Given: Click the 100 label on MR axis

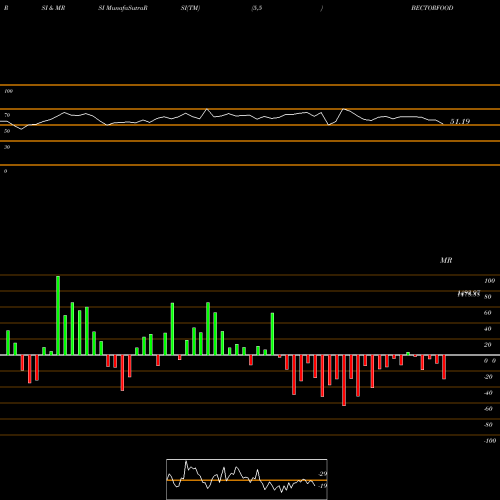Looking at the screenshot, I should click(x=489, y=281).
